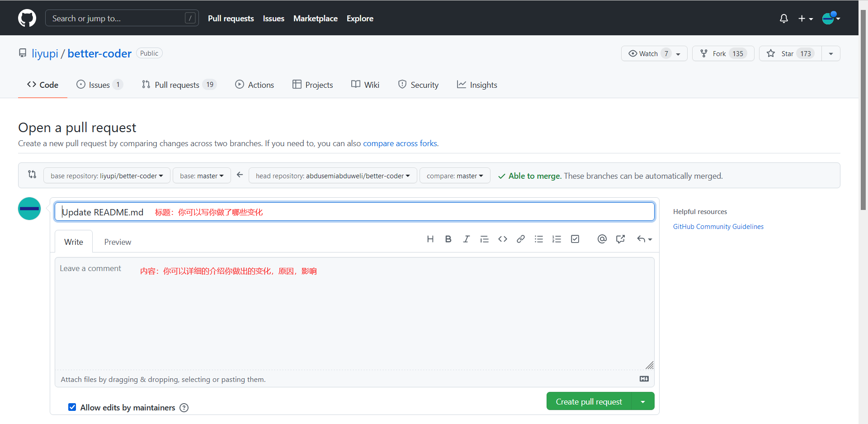Insert heading text formatting

click(x=430, y=239)
